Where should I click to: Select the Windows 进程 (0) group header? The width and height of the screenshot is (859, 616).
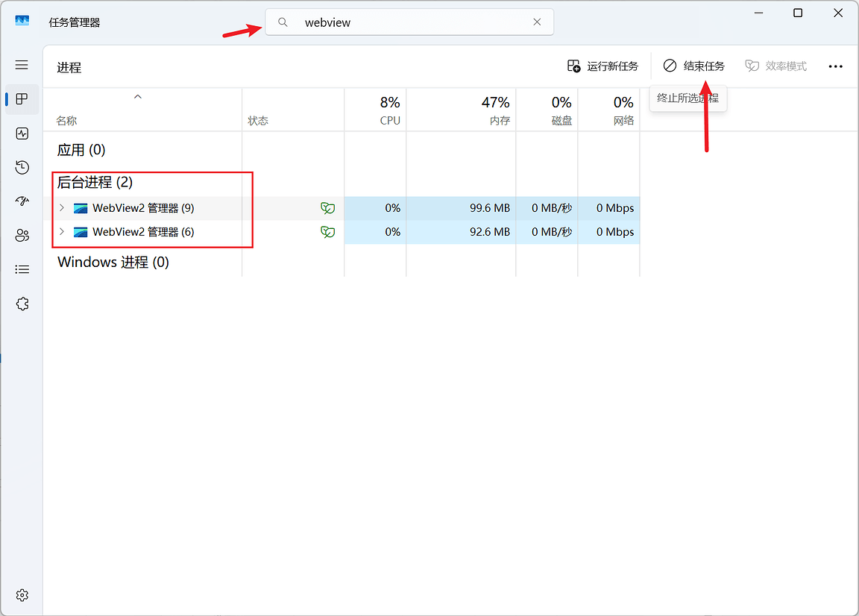113,263
